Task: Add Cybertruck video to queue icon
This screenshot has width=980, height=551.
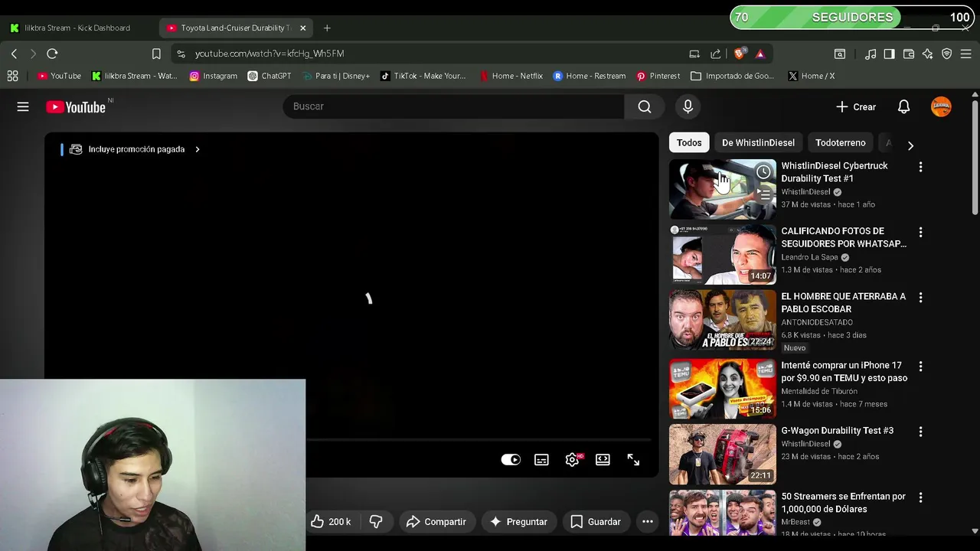Action: coord(763,196)
